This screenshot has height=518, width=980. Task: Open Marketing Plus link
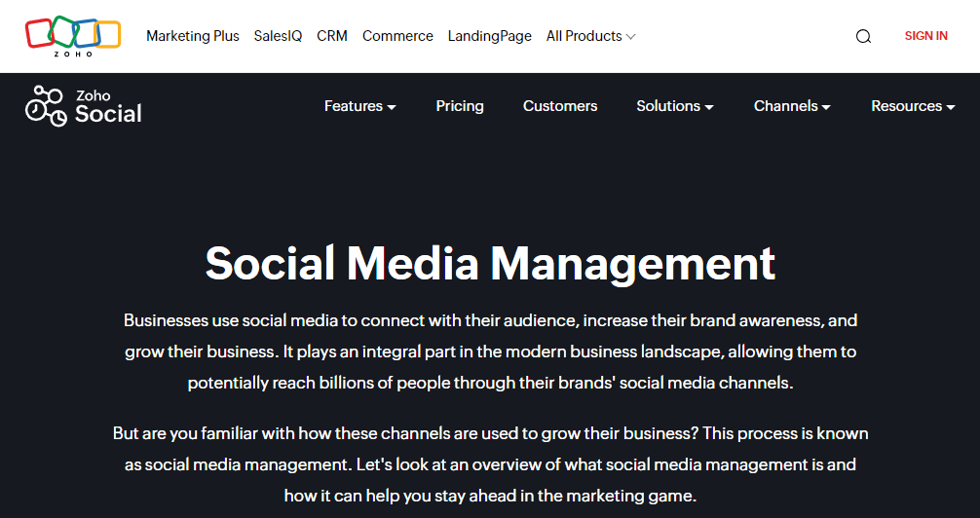[193, 36]
